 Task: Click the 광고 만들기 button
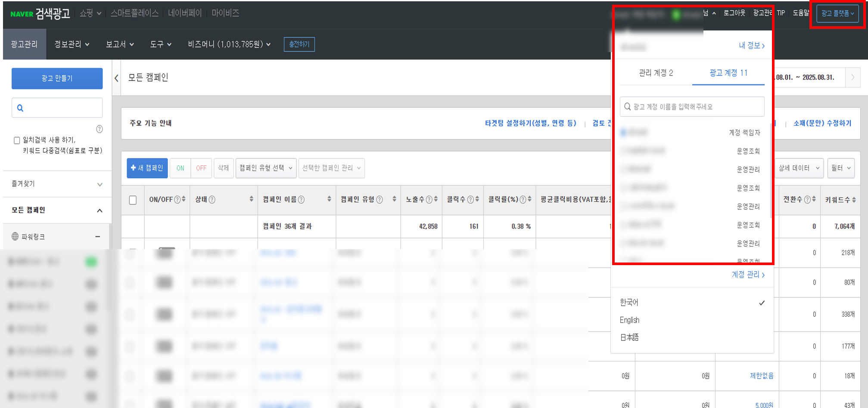pos(57,78)
